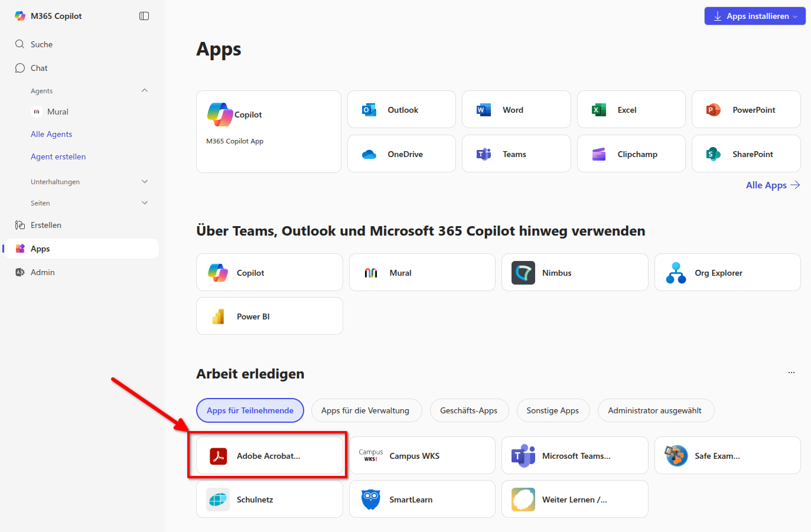Click the Mural icon in apps section
Viewport: 811px width, 532px height.
point(371,273)
